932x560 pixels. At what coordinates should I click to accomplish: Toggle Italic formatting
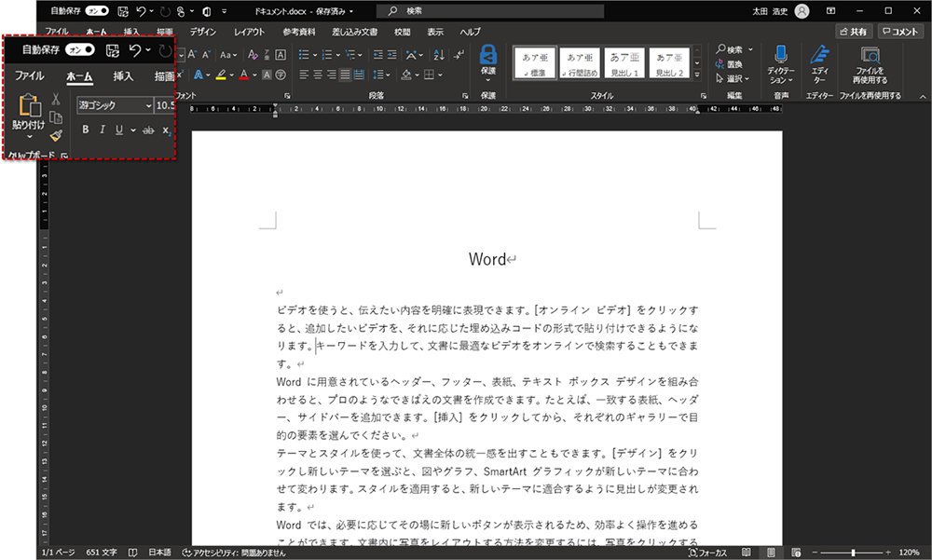coord(103,130)
